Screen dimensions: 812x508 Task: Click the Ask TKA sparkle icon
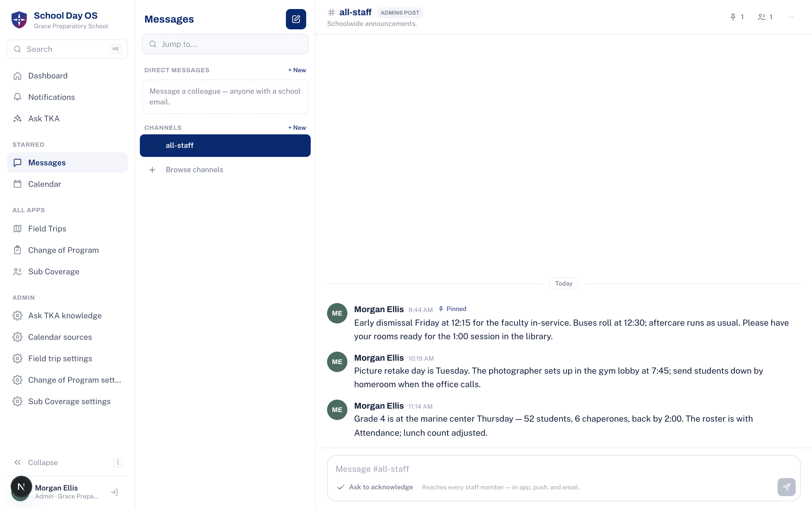point(17,119)
